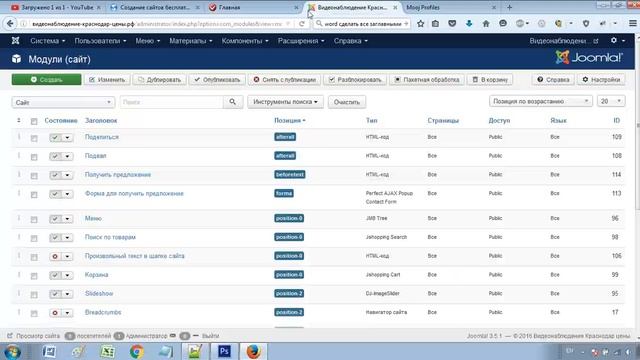
Task: Select the Корзина module checkbox
Action: point(34,276)
